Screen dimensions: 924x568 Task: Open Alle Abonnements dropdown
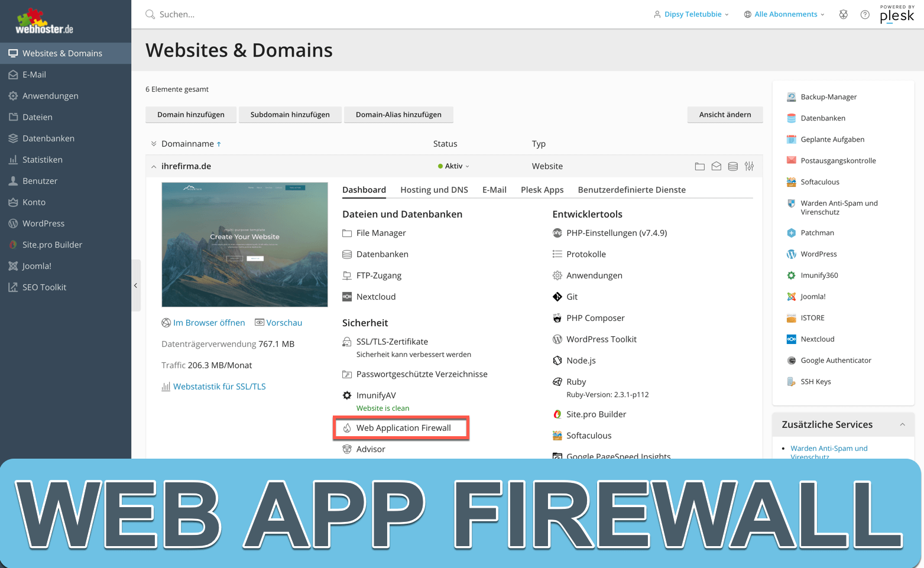coord(784,14)
